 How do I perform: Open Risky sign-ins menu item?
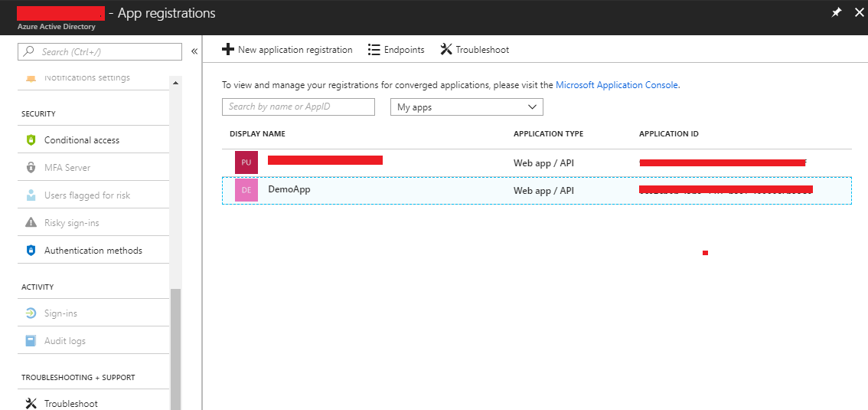71,223
